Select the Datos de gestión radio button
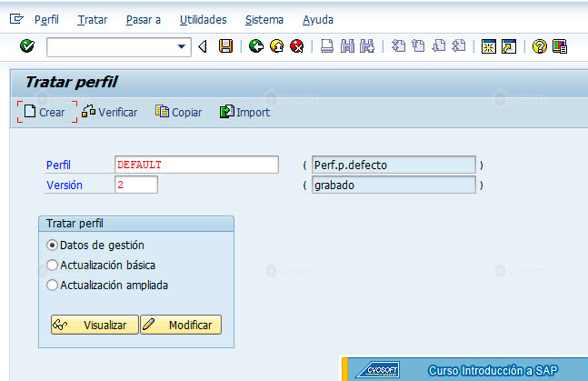Screen dimensions: 588x381 (52, 246)
